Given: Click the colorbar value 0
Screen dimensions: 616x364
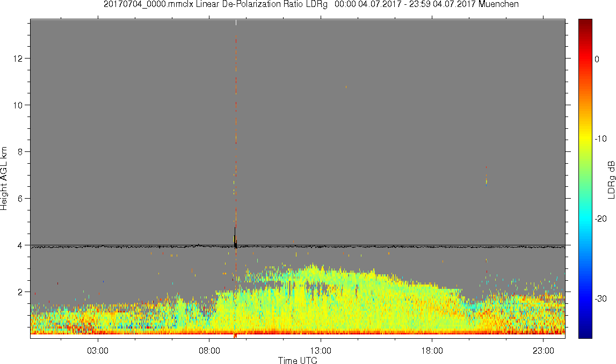Looking at the screenshot, I should coord(597,59).
